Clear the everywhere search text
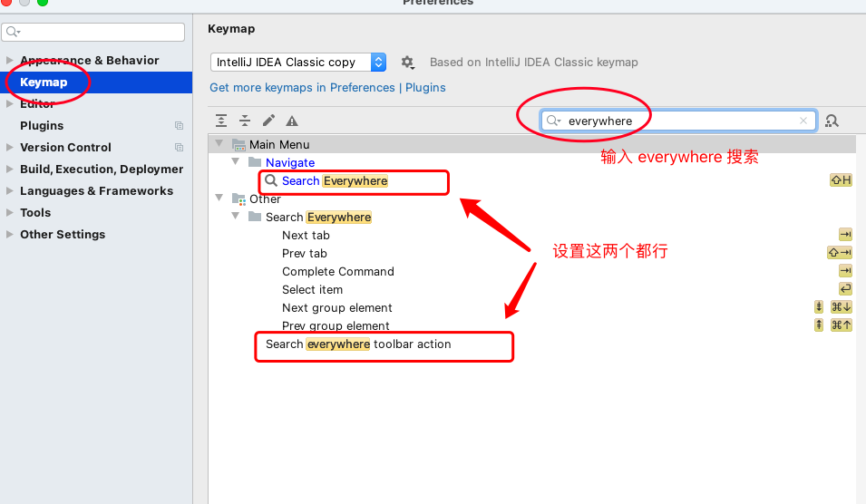Screen dimensions: 866x504 click(x=803, y=121)
